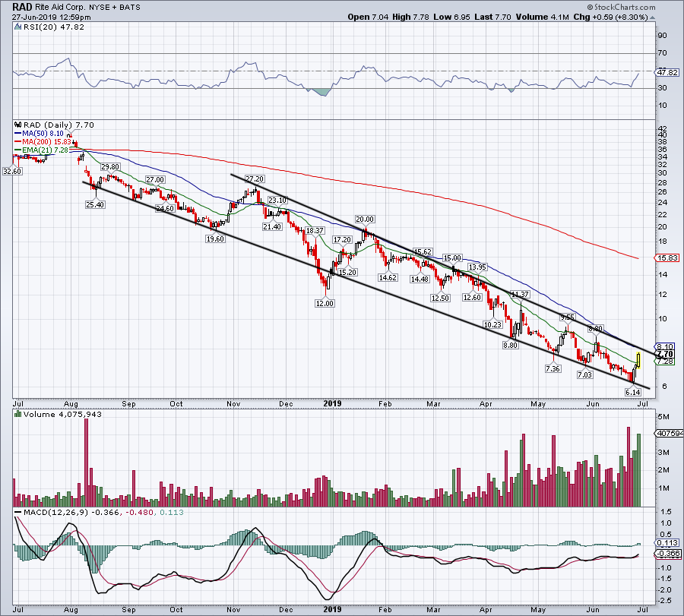Click the -0.366 MACD tag on right axis

(668, 554)
